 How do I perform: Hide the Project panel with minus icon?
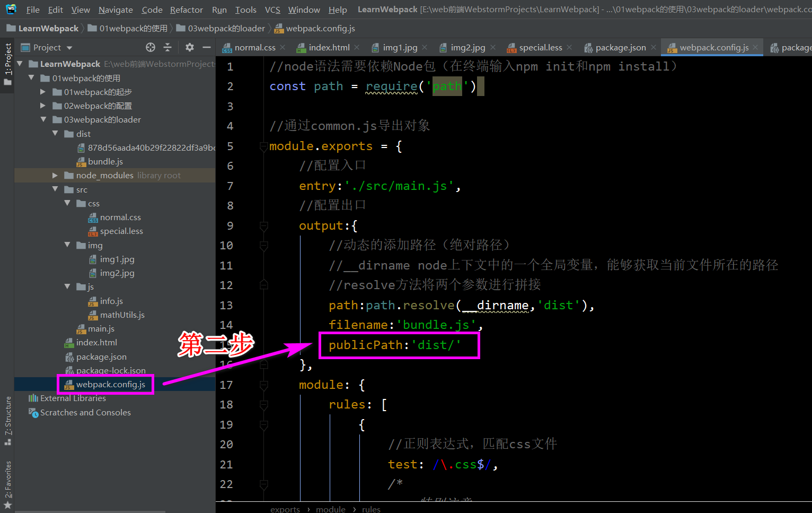207,47
